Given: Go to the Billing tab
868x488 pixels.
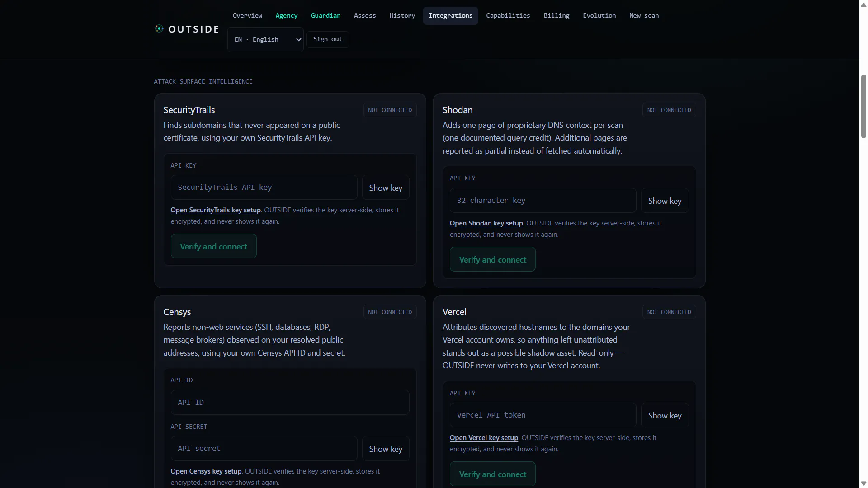Looking at the screenshot, I should [556, 16].
